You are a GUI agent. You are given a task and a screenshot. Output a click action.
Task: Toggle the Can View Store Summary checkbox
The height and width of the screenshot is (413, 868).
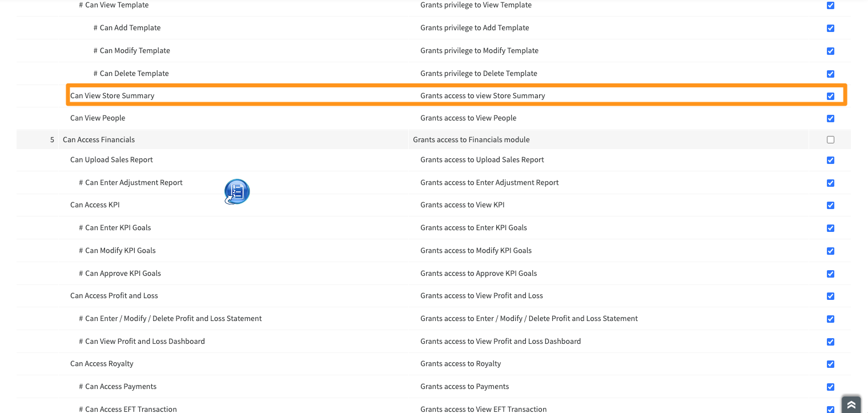(x=830, y=96)
